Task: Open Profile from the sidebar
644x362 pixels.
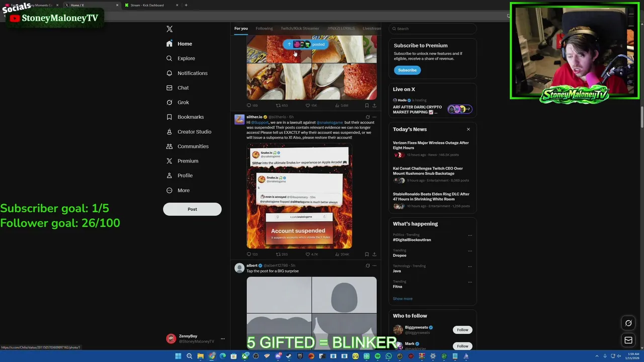Action: click(179, 175)
